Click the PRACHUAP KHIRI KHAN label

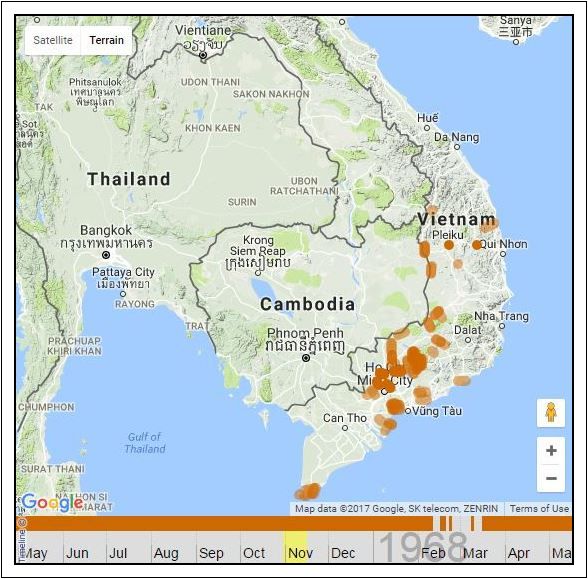(x=74, y=346)
